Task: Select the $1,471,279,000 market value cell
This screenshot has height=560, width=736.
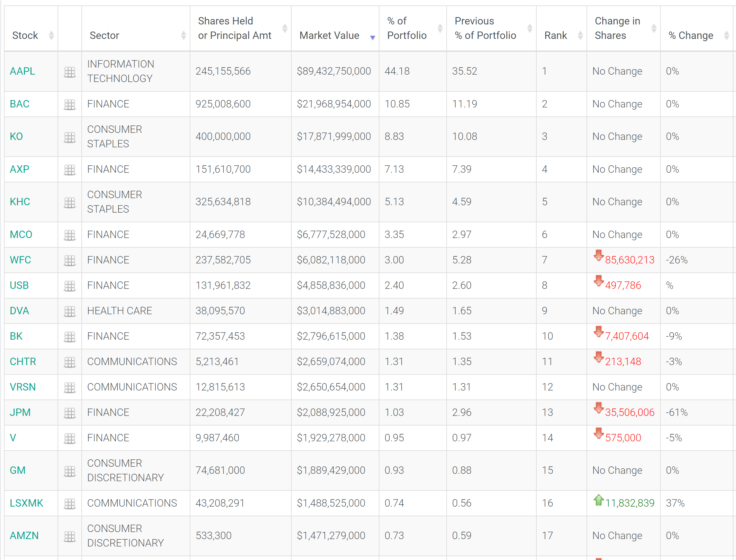Action: [x=335, y=536]
